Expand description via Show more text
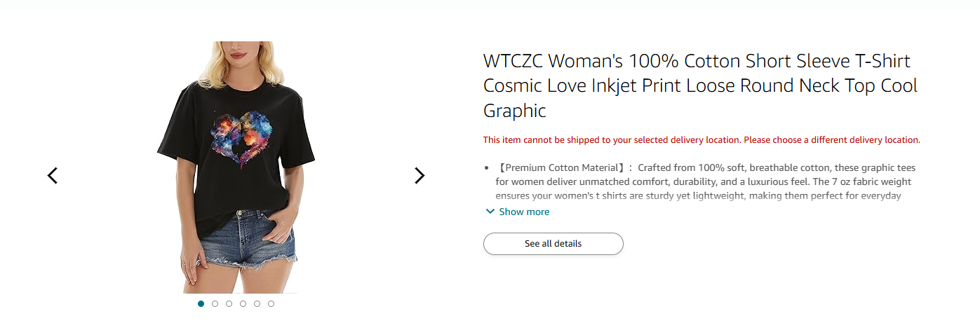This screenshot has height=323, width=980. 524,212
